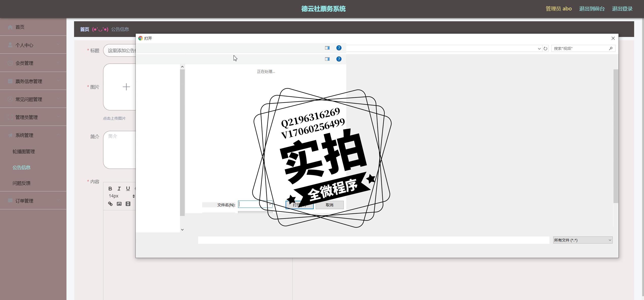Click the 个人中心 user icon
644x300 pixels.
pos(10,45)
